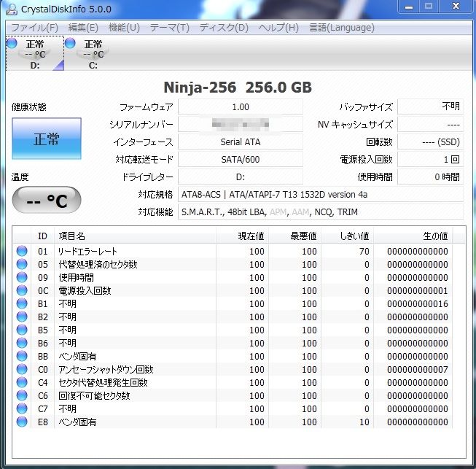Click the blurred serial number field
This screenshot has width=476, height=469.
point(240,124)
